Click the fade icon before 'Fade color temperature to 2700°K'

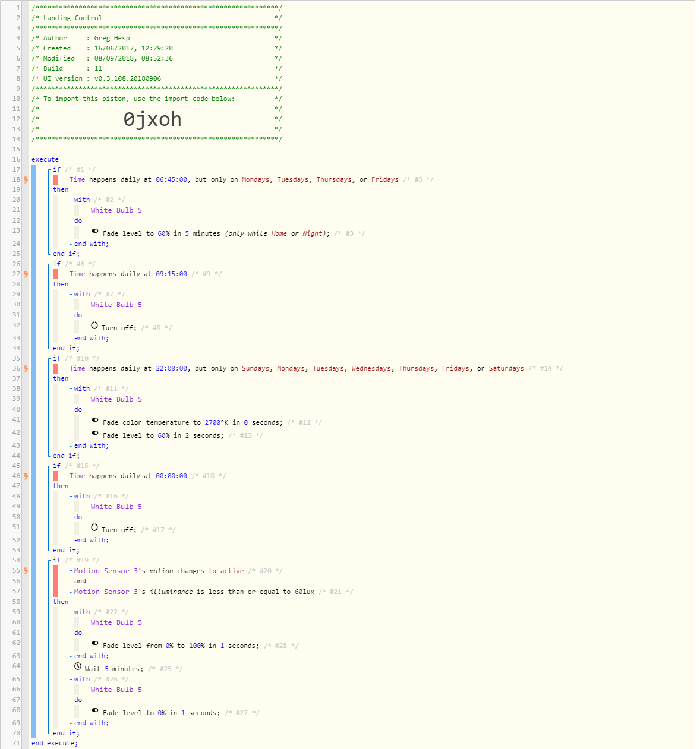pos(95,420)
